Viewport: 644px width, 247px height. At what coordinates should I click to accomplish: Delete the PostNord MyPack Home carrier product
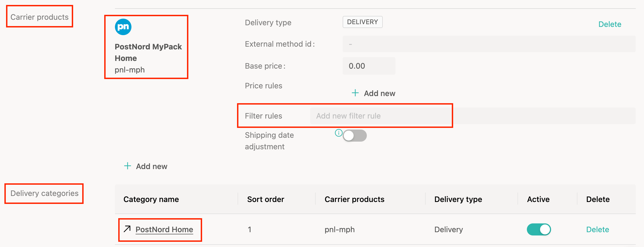(610, 24)
